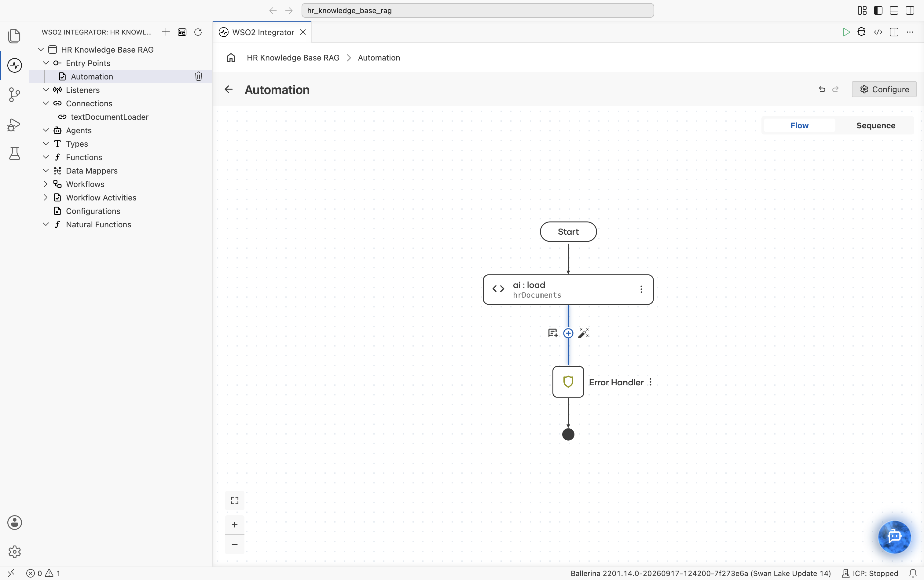Collapse the HR Knowledge Base RAG root node
Image resolution: width=924 pixels, height=580 pixels.
pyautogui.click(x=41, y=50)
